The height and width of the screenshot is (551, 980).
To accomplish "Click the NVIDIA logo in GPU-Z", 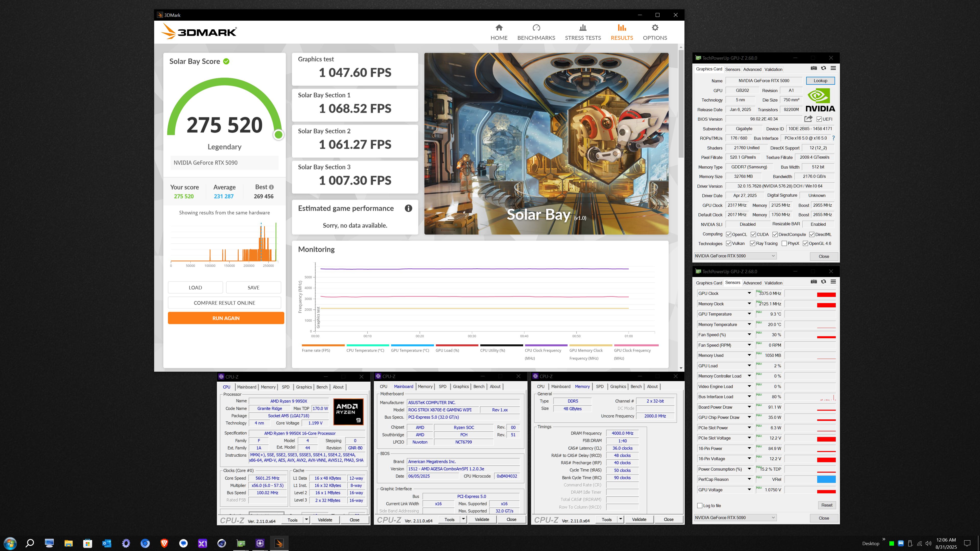I will pyautogui.click(x=820, y=100).
